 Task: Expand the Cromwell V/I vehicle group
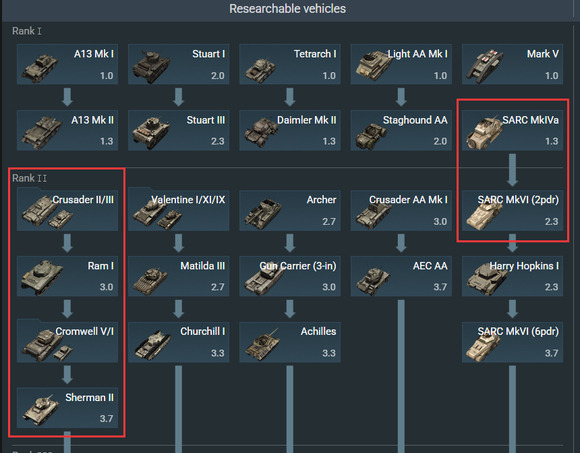click(67, 341)
